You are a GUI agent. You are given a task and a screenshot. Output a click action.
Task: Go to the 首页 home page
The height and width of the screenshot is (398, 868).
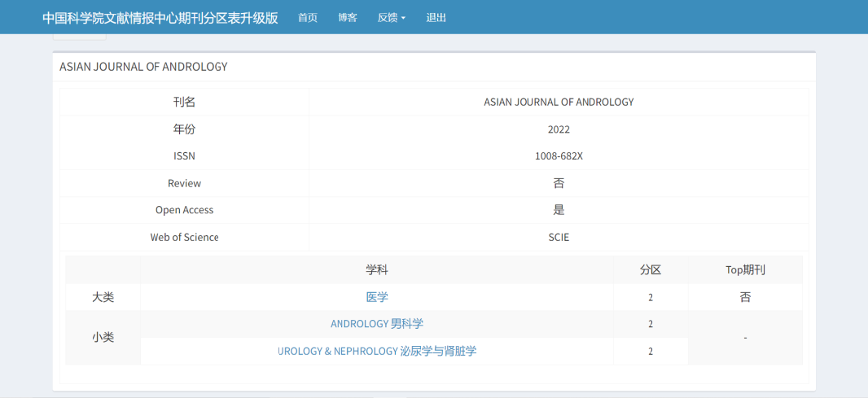click(308, 17)
